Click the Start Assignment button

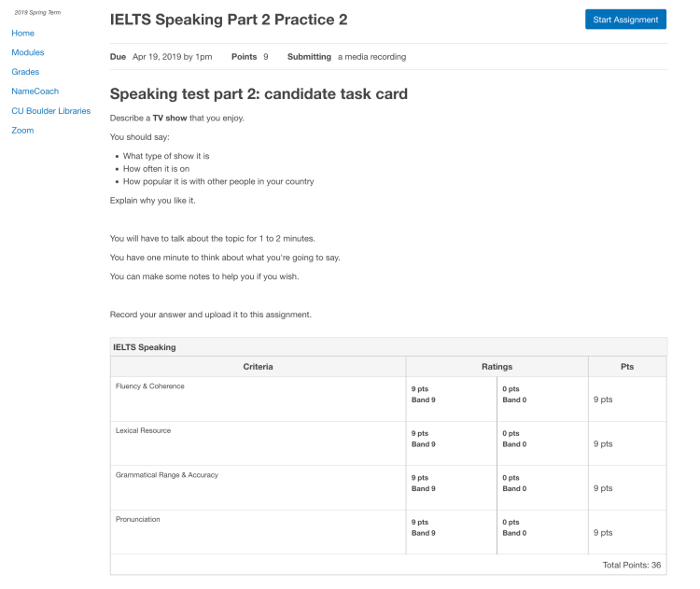[x=625, y=20]
